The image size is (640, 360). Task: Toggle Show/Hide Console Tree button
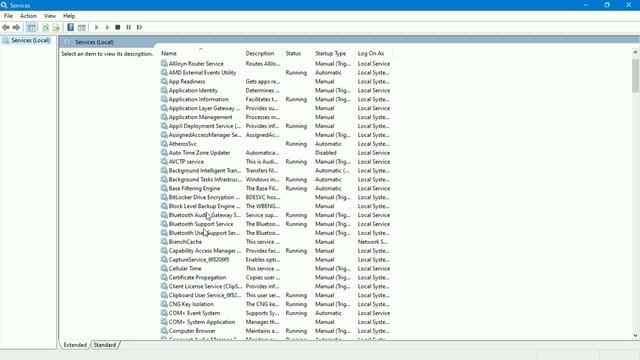click(31, 27)
